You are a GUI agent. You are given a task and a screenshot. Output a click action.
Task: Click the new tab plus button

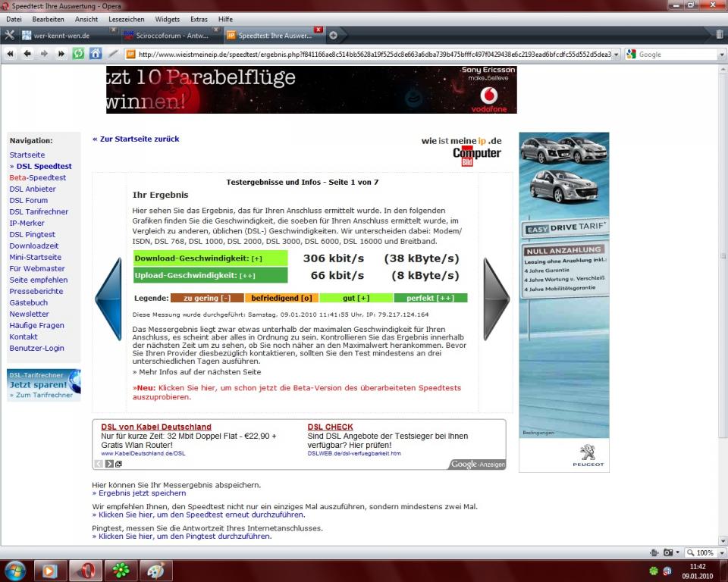coord(334,35)
